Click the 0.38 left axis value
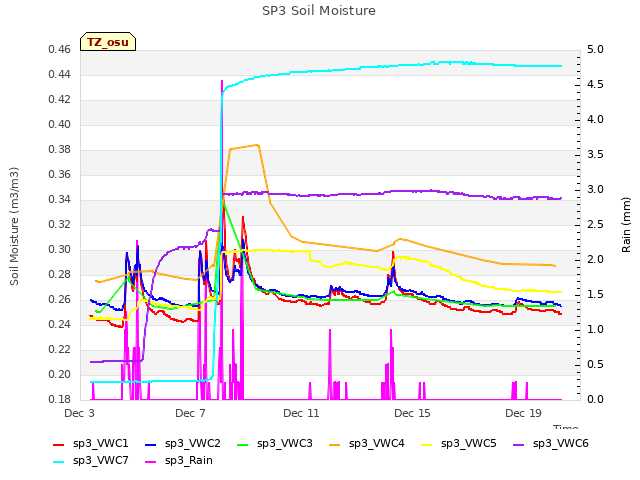This screenshot has width=640, height=480. coord(60,150)
